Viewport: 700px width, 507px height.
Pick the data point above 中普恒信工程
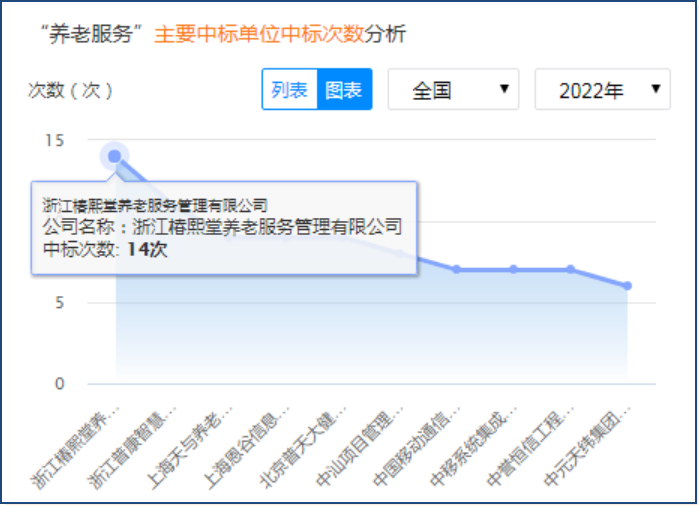(570, 269)
